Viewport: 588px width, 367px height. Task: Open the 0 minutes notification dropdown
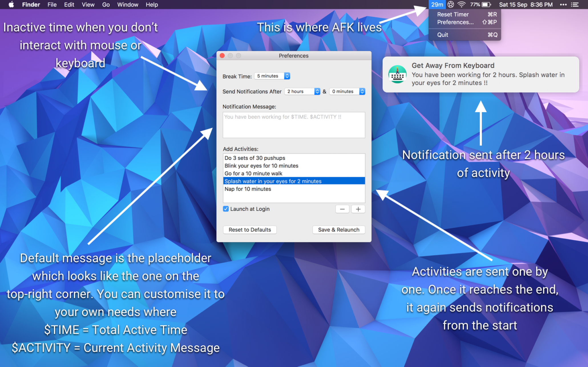[347, 91]
